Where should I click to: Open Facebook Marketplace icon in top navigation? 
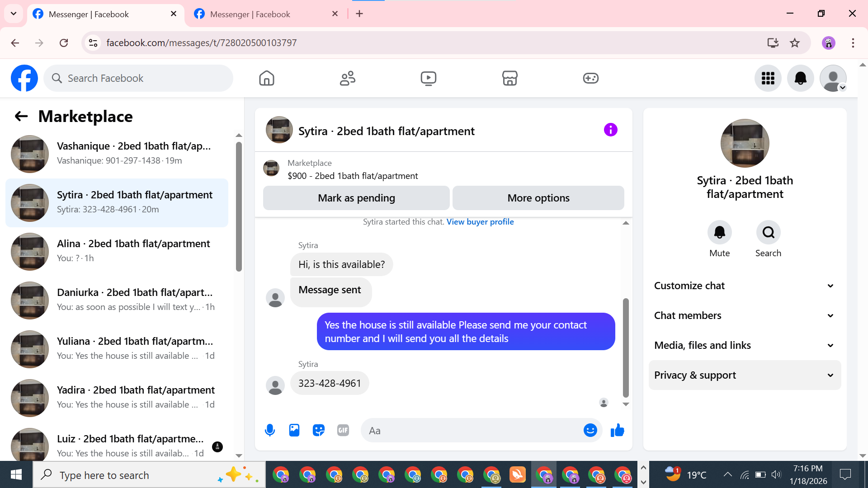click(509, 78)
